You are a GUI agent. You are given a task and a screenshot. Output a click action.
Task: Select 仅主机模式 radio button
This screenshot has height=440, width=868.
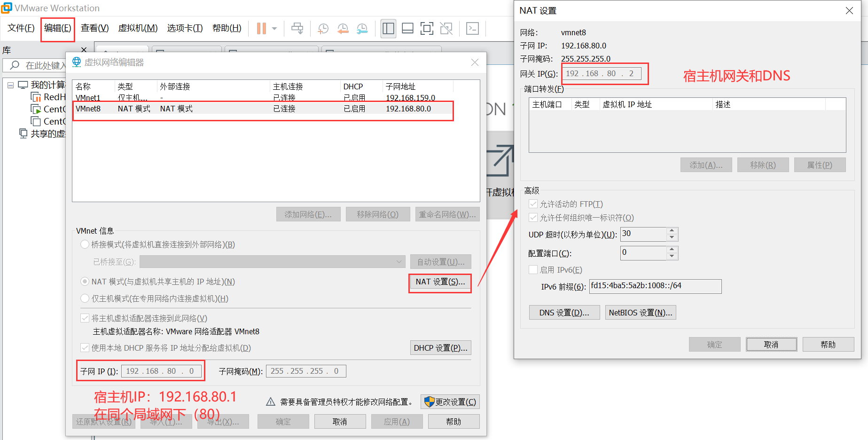[x=85, y=299]
